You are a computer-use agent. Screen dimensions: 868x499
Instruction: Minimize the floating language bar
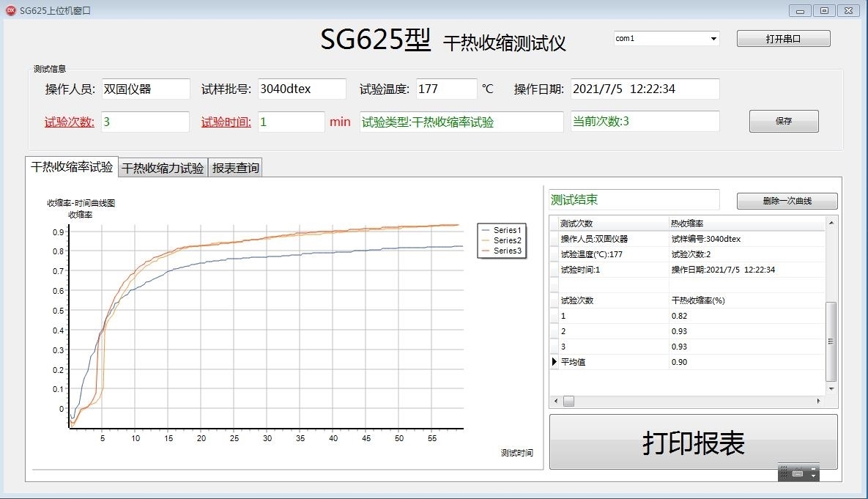(814, 467)
